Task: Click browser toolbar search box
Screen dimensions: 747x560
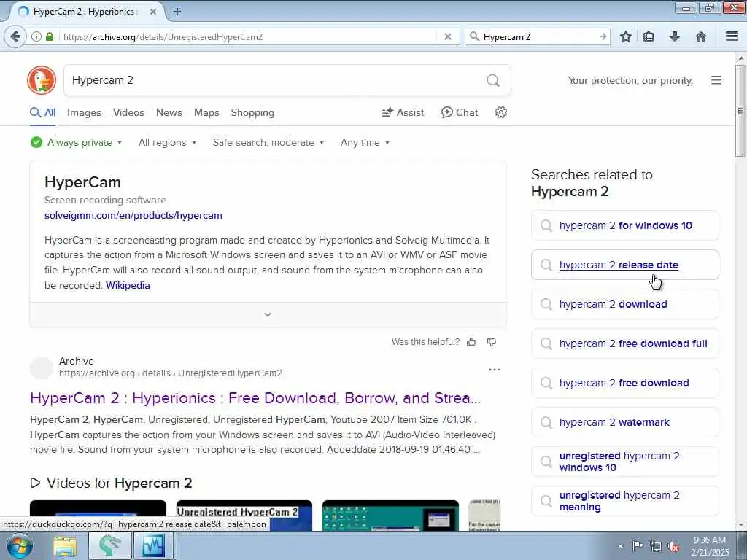Action: coord(538,36)
